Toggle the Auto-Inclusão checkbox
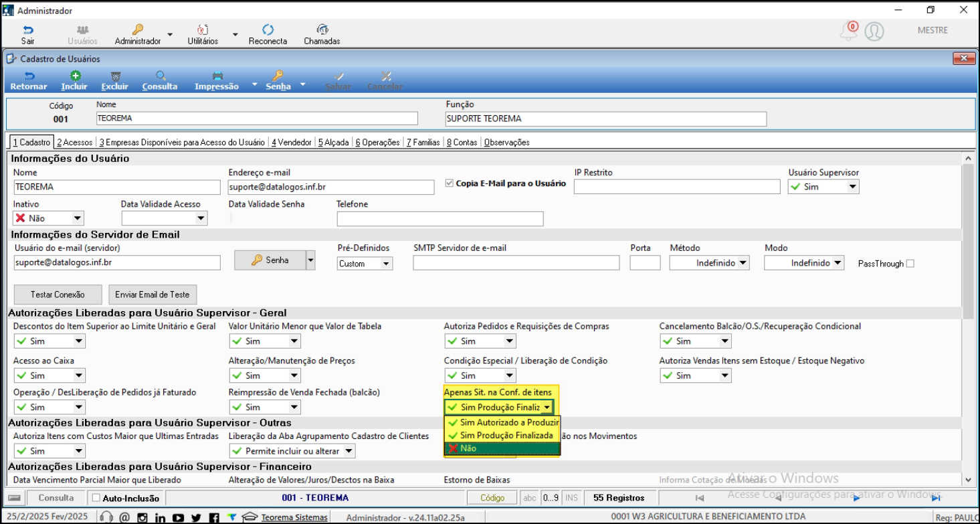 point(96,498)
